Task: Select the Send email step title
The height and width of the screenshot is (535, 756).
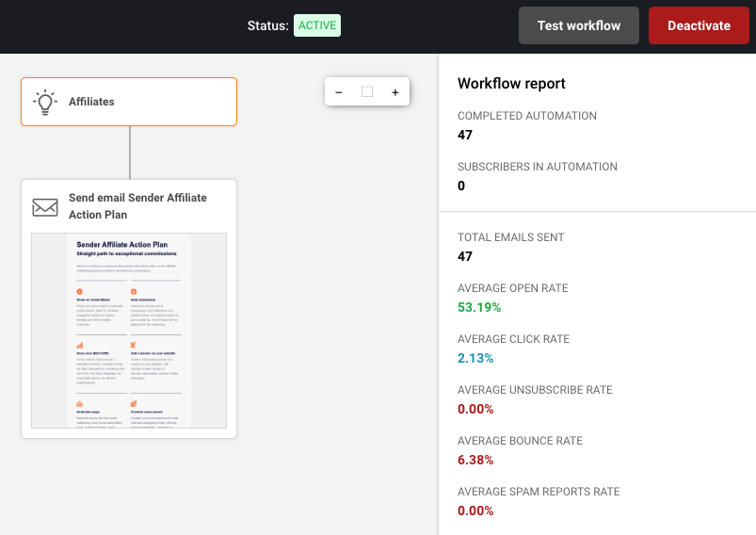Action: click(x=137, y=206)
